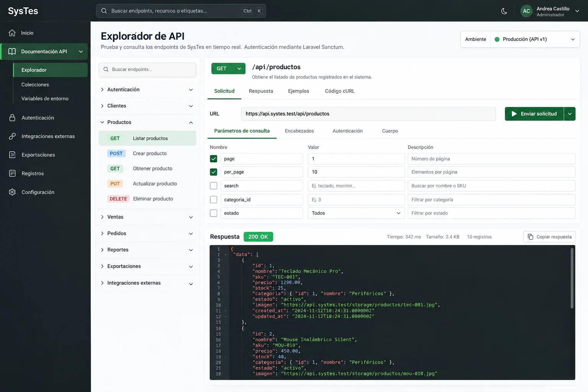This screenshot has width=588, height=392.
Task: Click the copy icon in Copiar respuesta
Action: (x=530, y=237)
